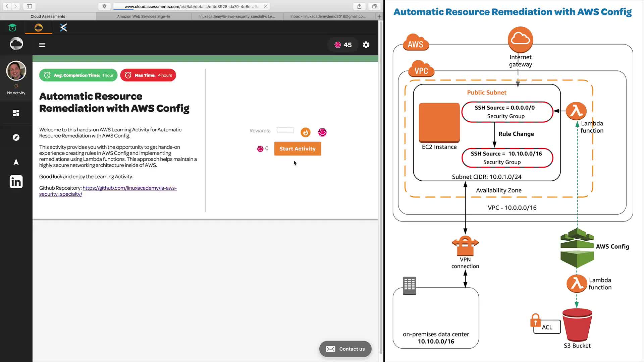Toggle the browser sidebar panel button

30,6
